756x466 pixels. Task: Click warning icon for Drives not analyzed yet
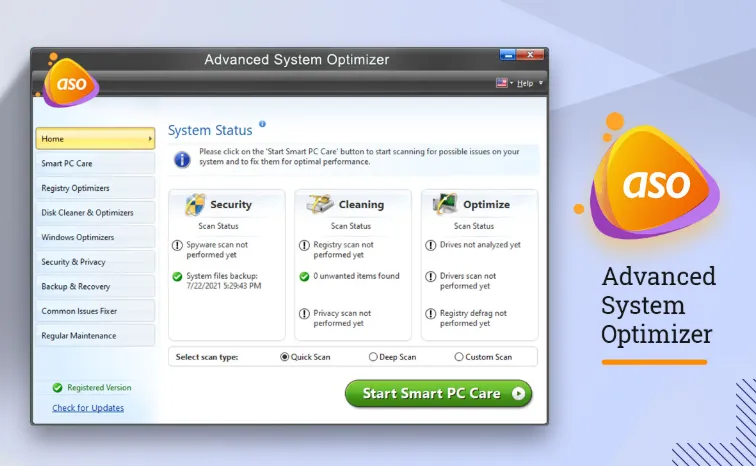click(431, 245)
